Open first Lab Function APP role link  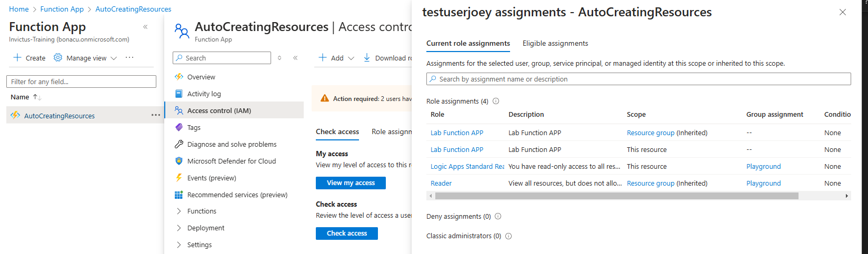[x=457, y=133]
